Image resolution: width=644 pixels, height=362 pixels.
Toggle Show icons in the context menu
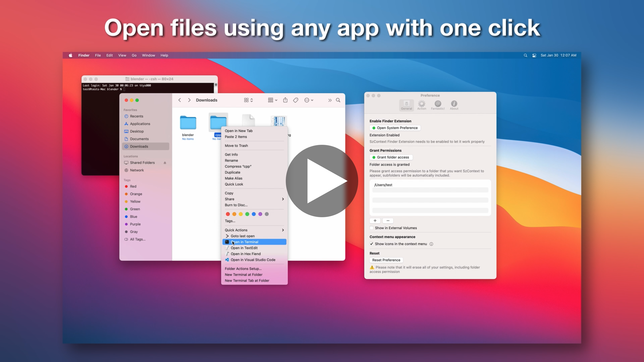[372, 244]
